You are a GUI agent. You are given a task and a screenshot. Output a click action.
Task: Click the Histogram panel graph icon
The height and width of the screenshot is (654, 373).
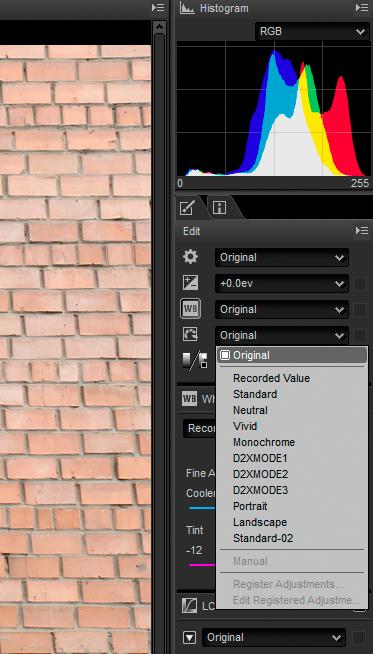187,8
